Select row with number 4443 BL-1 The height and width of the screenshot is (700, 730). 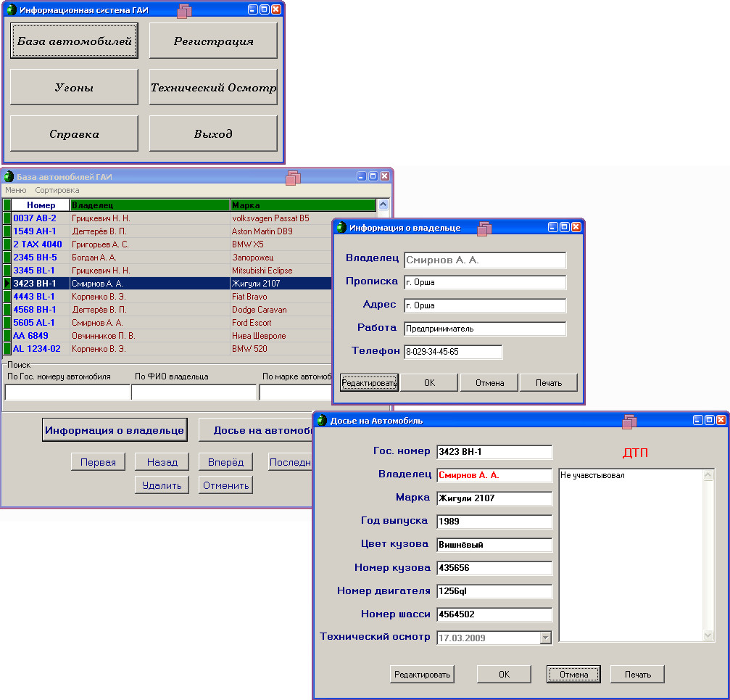[167, 296]
